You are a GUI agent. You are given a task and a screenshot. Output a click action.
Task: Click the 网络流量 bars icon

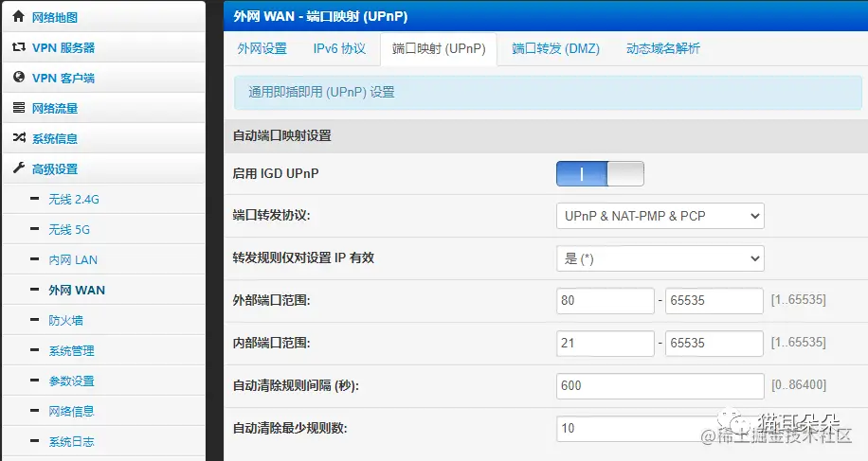pyautogui.click(x=18, y=107)
